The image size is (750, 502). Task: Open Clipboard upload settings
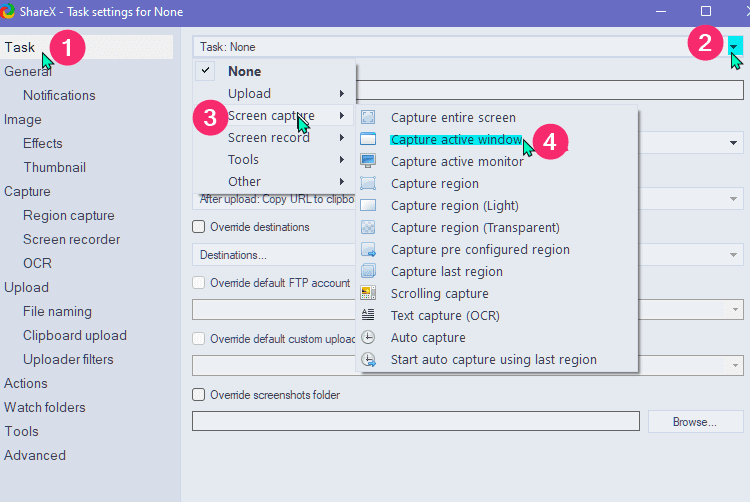pos(75,335)
